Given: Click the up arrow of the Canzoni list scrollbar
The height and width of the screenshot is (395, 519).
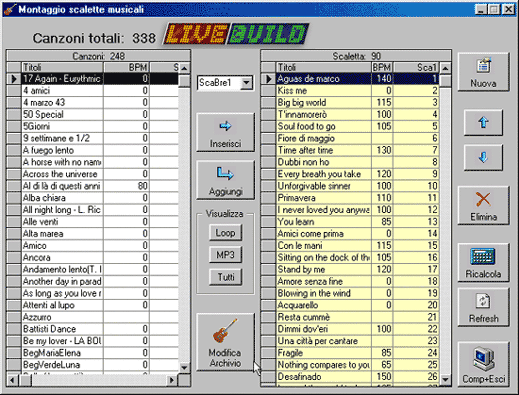Looking at the screenshot, I should click(184, 68).
